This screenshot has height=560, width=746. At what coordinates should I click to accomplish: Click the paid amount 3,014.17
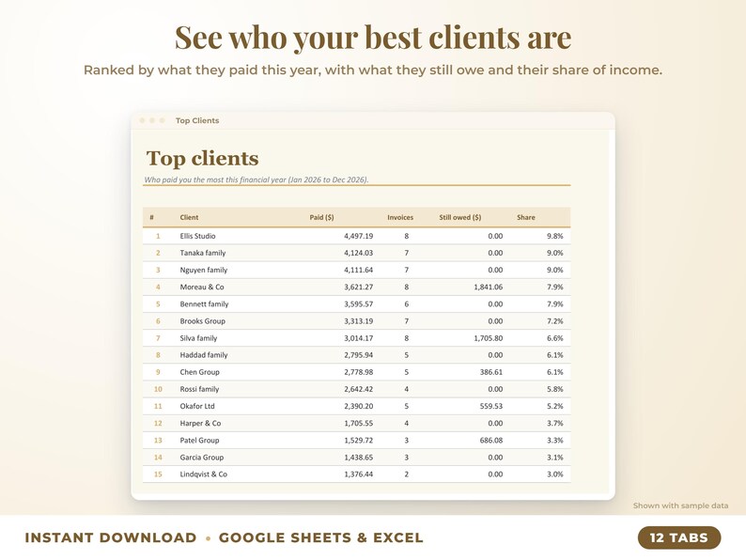[x=358, y=338]
